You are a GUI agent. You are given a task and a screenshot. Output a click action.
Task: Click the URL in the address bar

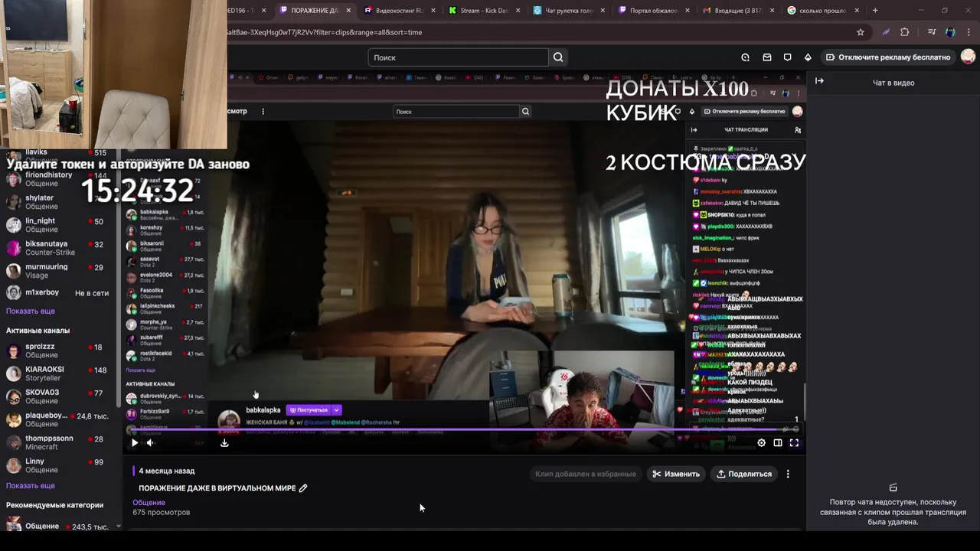click(x=325, y=32)
